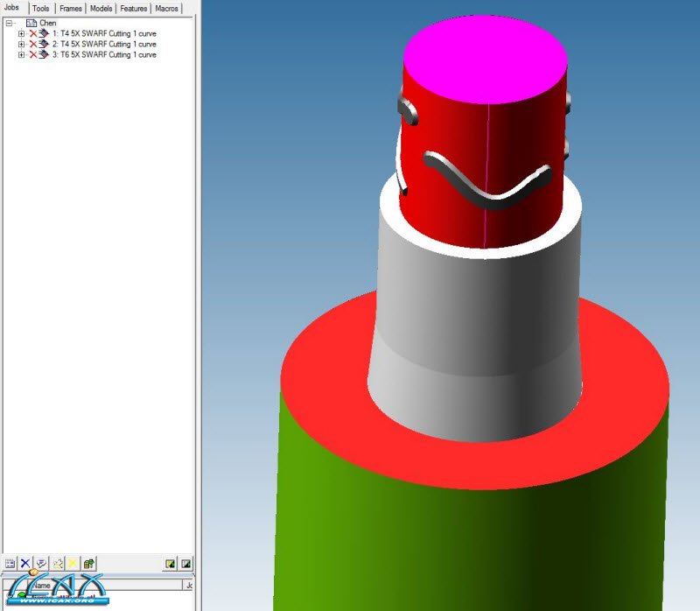The width and height of the screenshot is (700, 611).
Task: Collapse the Chen root node
Action: (9, 24)
